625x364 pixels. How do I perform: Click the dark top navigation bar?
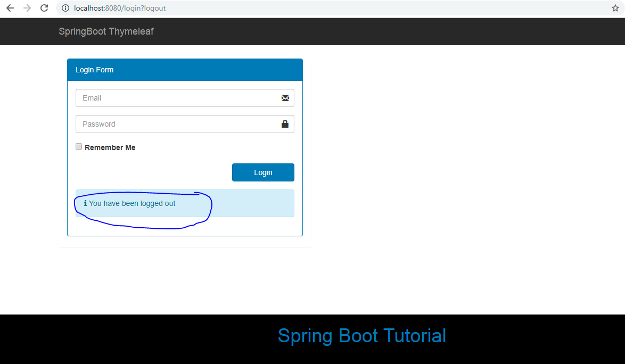(x=373, y=31)
